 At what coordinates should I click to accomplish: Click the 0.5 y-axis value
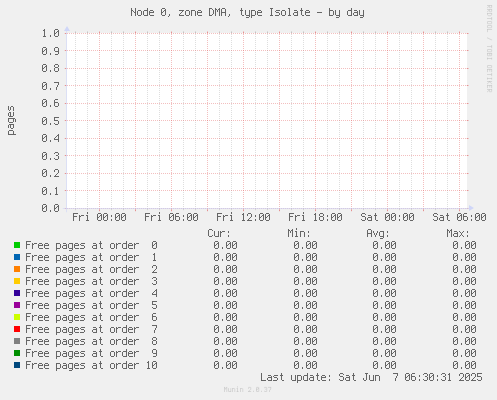pyautogui.click(x=51, y=121)
